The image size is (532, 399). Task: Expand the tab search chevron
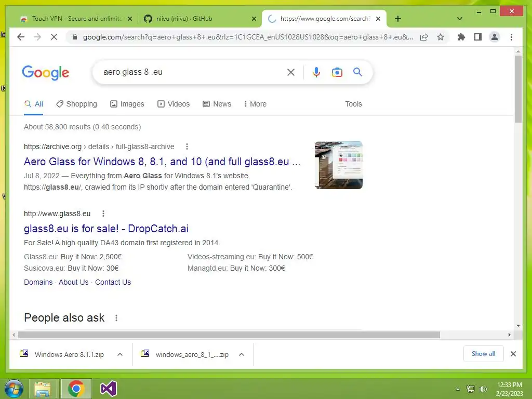click(x=459, y=19)
